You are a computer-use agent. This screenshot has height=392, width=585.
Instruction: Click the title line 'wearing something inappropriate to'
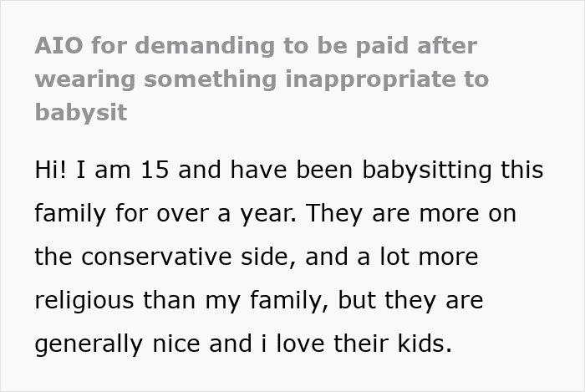[x=262, y=79]
